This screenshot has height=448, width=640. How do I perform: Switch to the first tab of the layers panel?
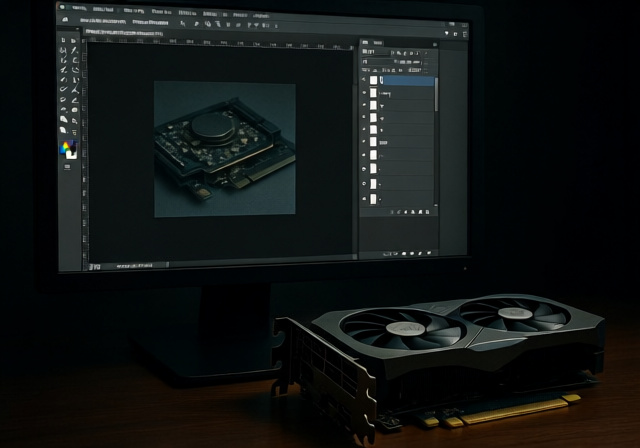[x=366, y=42]
